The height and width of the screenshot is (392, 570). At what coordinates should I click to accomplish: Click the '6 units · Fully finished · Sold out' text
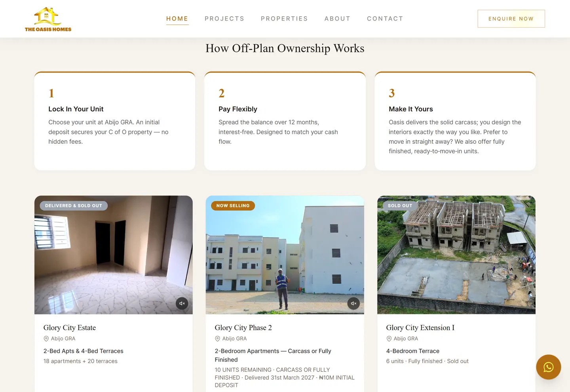click(x=427, y=361)
